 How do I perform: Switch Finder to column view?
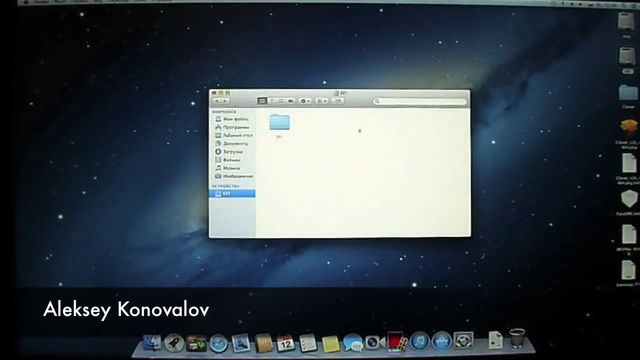281,101
